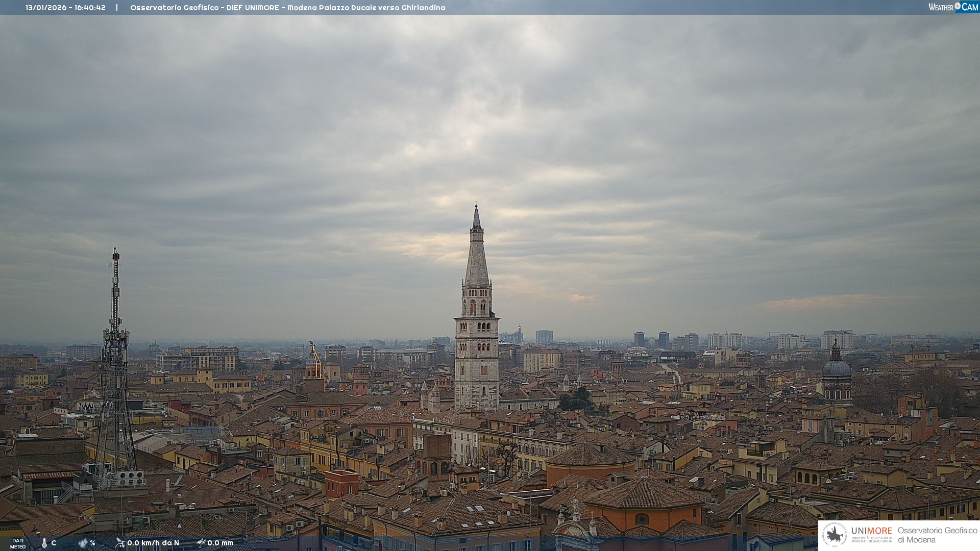This screenshot has width=980, height=551.
Task: Click the UNIMORE horseman seal emblem
Action: [x=835, y=535]
